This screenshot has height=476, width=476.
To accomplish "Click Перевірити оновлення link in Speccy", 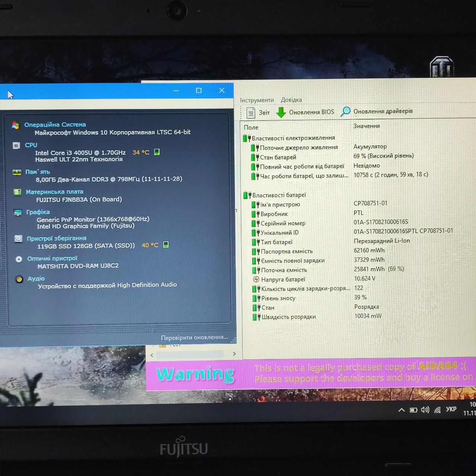I will 194,338.
